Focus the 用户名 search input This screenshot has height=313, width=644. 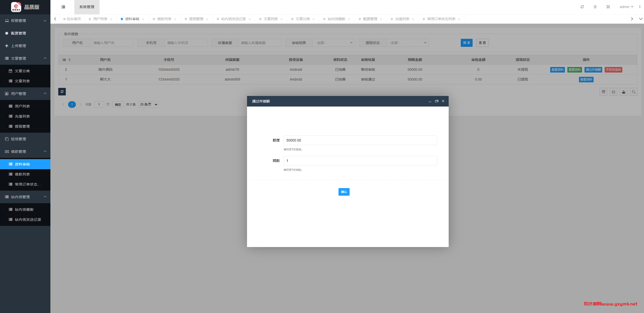pyautogui.click(x=112, y=43)
